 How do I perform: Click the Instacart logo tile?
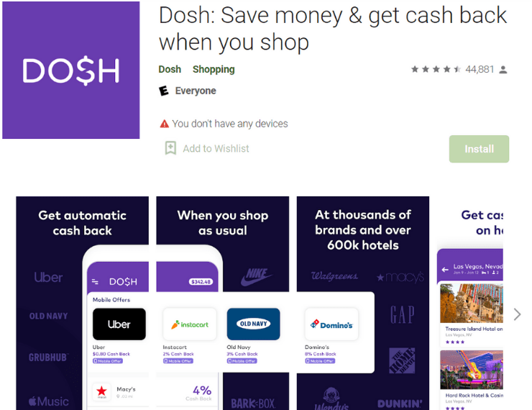pos(190,324)
